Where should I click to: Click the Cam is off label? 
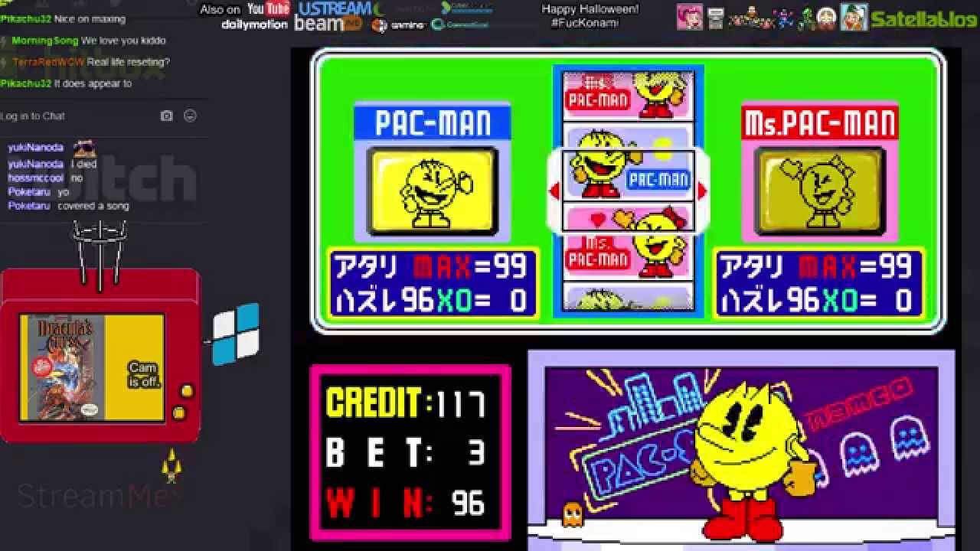[142, 373]
